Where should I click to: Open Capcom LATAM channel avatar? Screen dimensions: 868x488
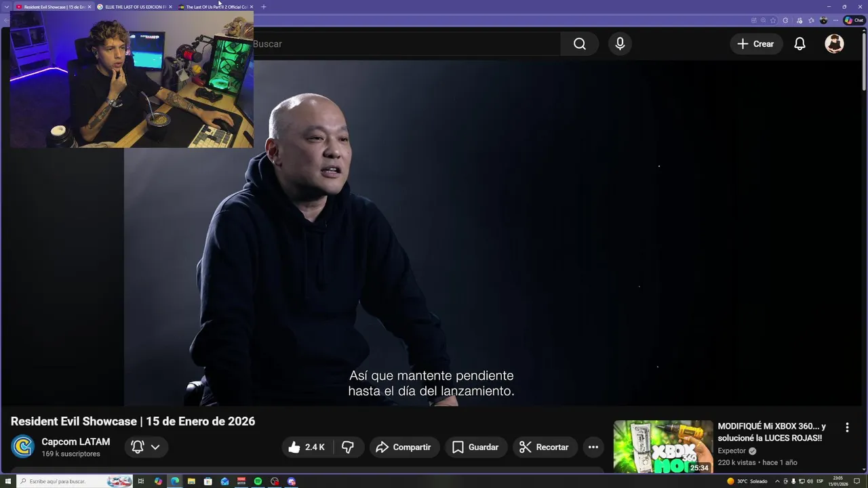coord(22,447)
